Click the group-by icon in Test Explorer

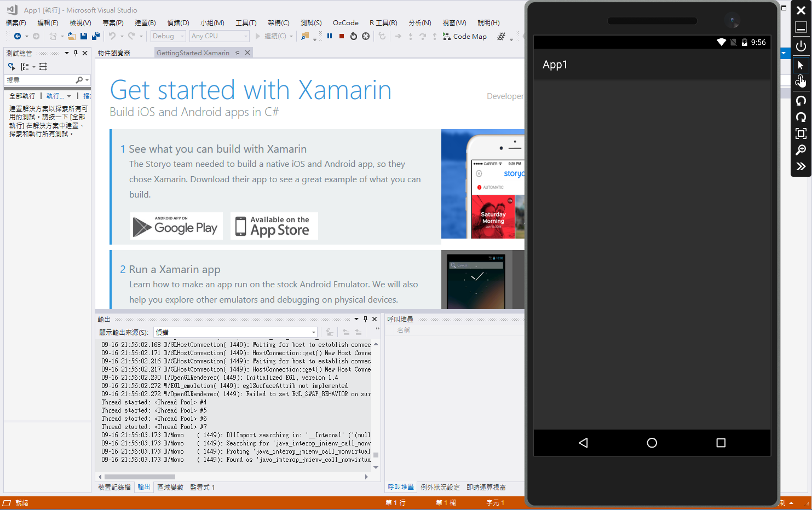coord(25,66)
